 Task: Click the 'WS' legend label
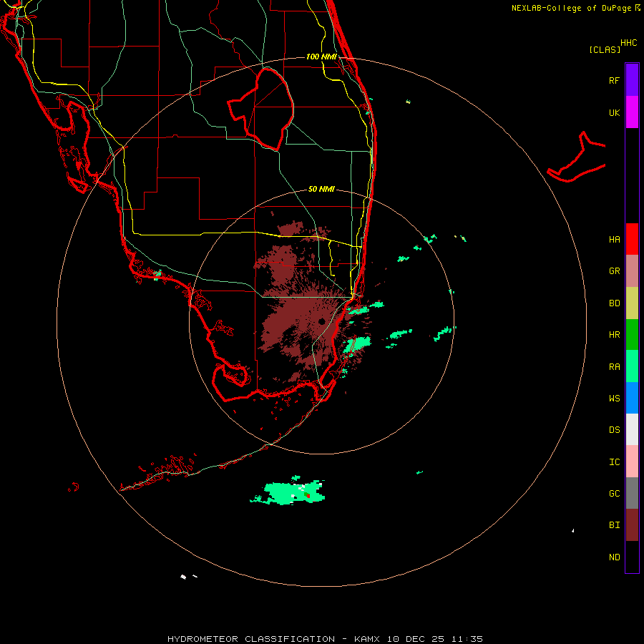[x=614, y=398]
